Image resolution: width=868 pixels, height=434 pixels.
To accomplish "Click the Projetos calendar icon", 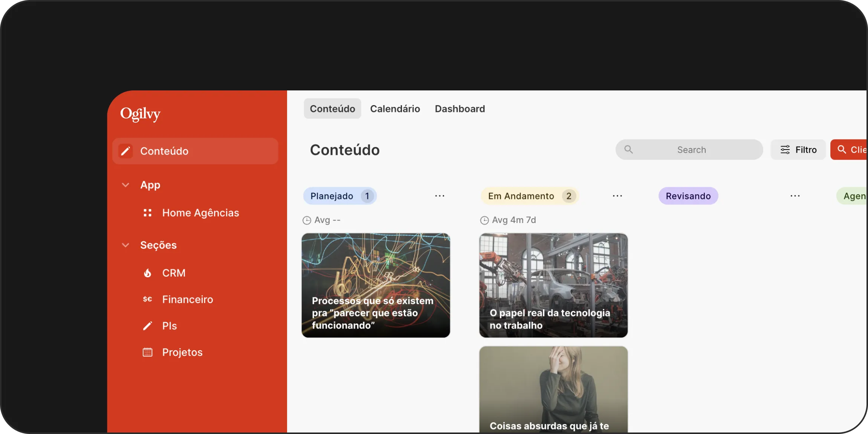I will 148,352.
